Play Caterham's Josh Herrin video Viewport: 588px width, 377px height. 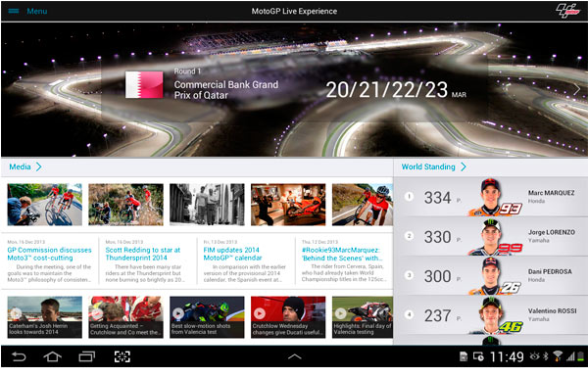45,317
